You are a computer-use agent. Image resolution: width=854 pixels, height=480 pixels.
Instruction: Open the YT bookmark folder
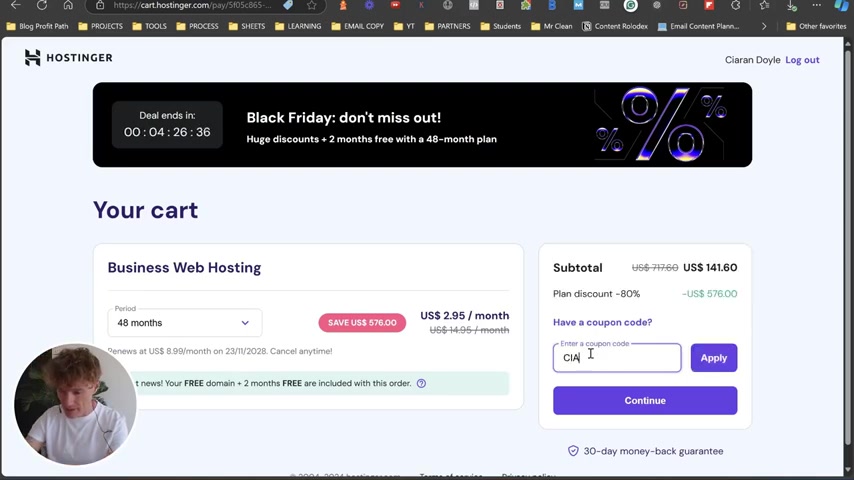(404, 26)
